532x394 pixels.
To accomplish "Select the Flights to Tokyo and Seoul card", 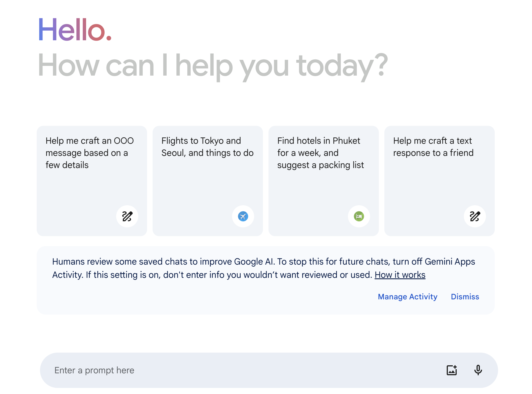I will [x=208, y=181].
